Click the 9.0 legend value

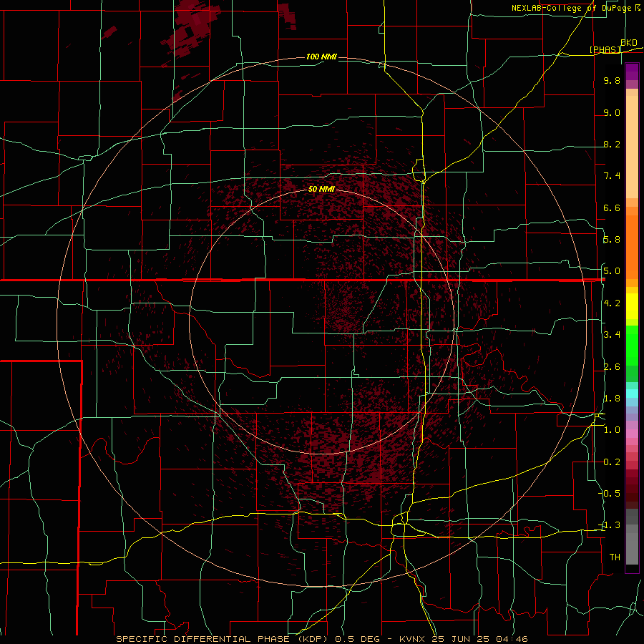tap(612, 112)
